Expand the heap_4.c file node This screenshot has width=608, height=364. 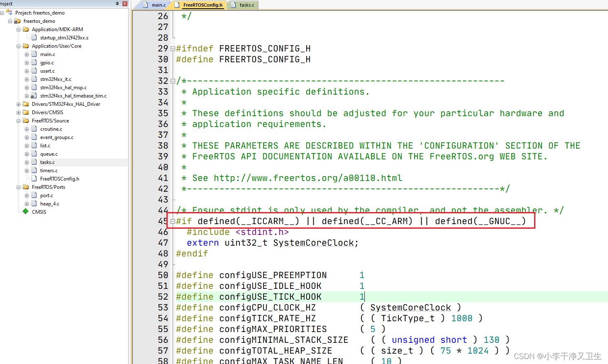pyautogui.click(x=27, y=204)
